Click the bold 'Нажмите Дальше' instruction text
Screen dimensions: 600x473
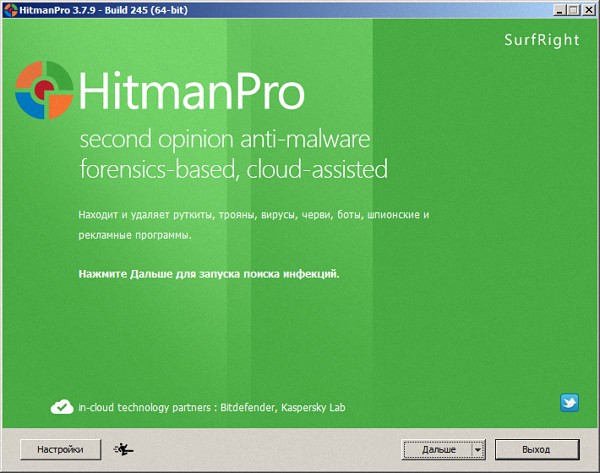tap(208, 273)
